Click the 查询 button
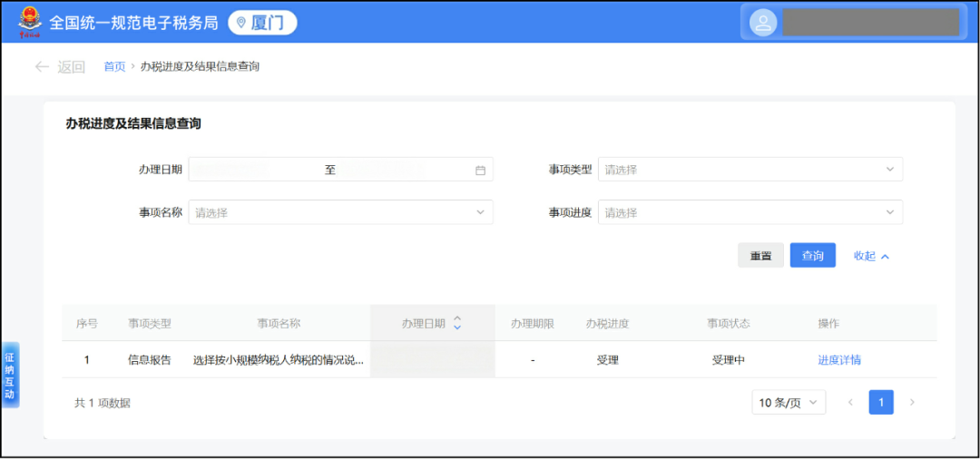This screenshot has width=980, height=459. coord(812,256)
